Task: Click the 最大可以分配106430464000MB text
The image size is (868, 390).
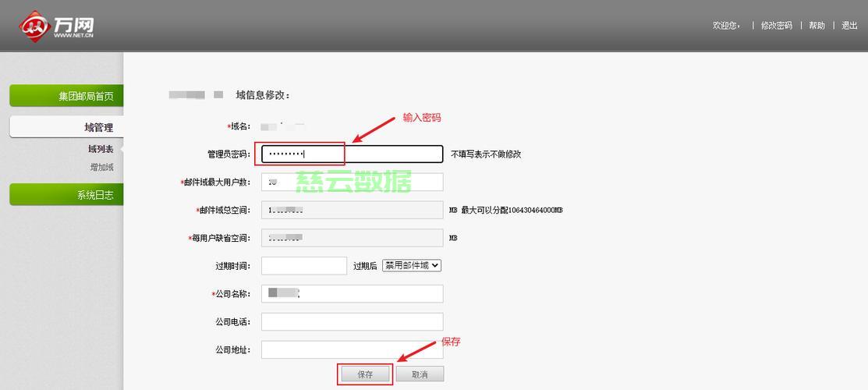Action: tap(512, 211)
